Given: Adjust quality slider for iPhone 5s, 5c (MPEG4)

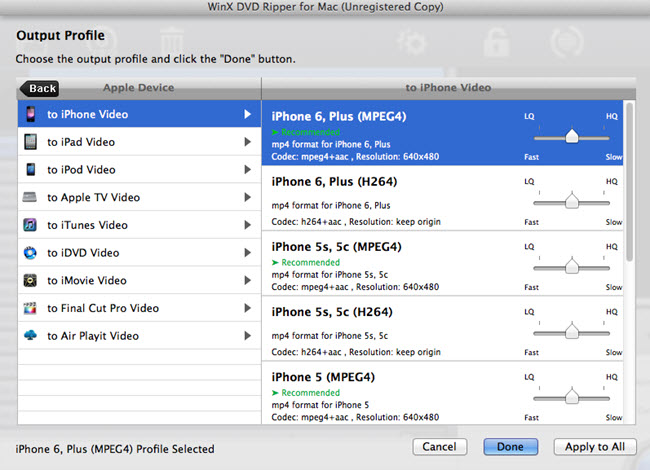Looking at the screenshot, I should click(572, 267).
